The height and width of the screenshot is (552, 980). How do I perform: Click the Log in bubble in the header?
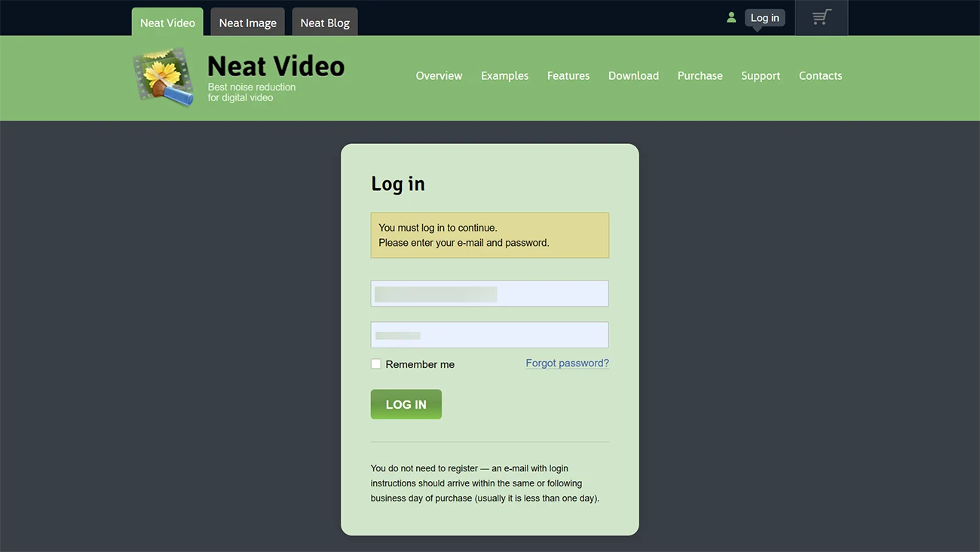(x=764, y=18)
